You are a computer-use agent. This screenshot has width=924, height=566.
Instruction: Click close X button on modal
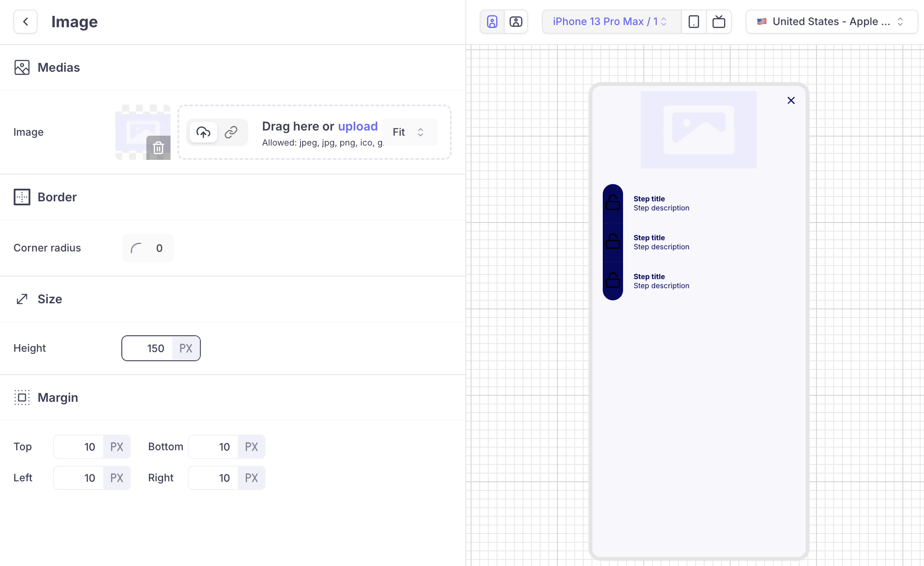(791, 100)
